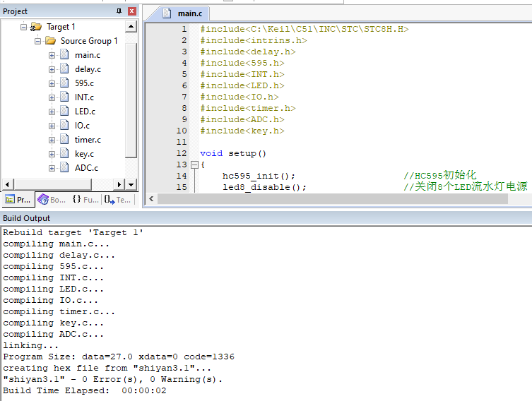Click the Source Group 1 folder icon
Image resolution: width=532 pixels, height=401 pixels.
(x=51, y=41)
